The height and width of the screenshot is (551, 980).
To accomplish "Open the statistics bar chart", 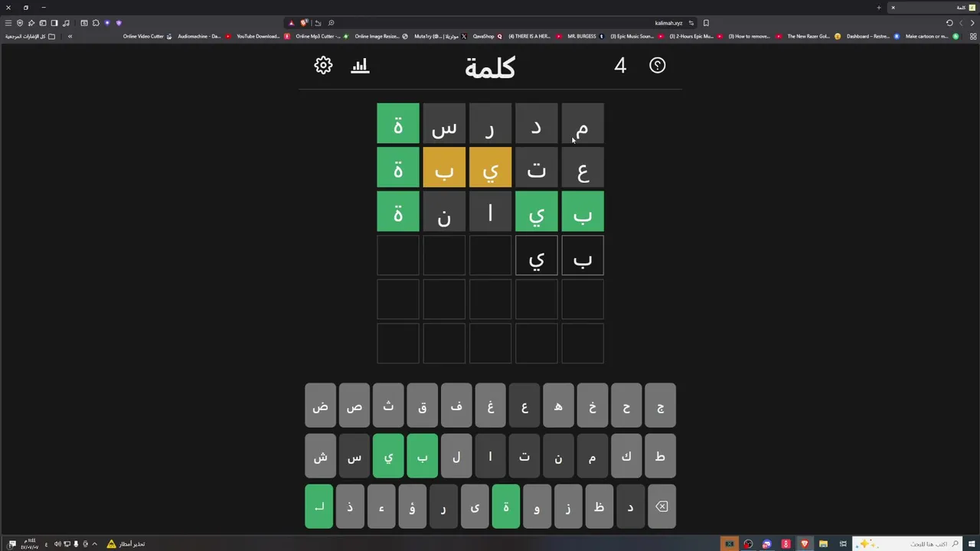I will [360, 66].
